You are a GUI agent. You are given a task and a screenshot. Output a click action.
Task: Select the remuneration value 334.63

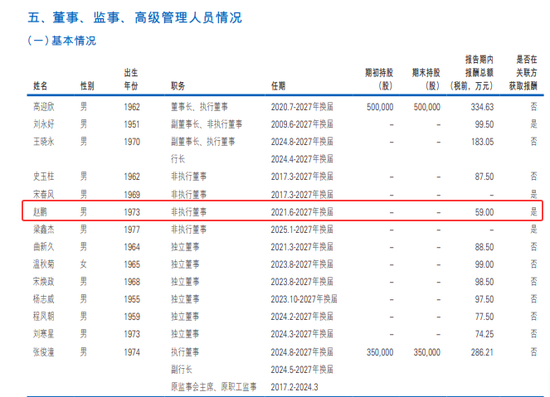[x=482, y=107]
